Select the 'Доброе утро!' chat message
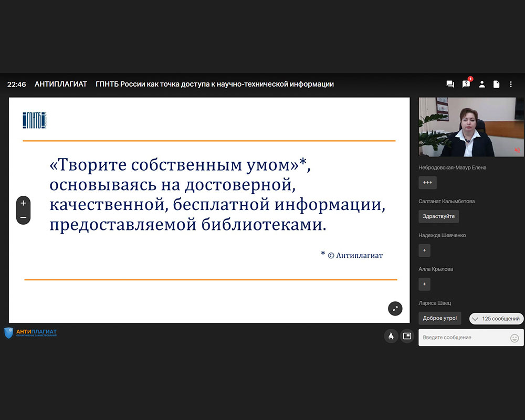525x420 pixels. coord(439,318)
